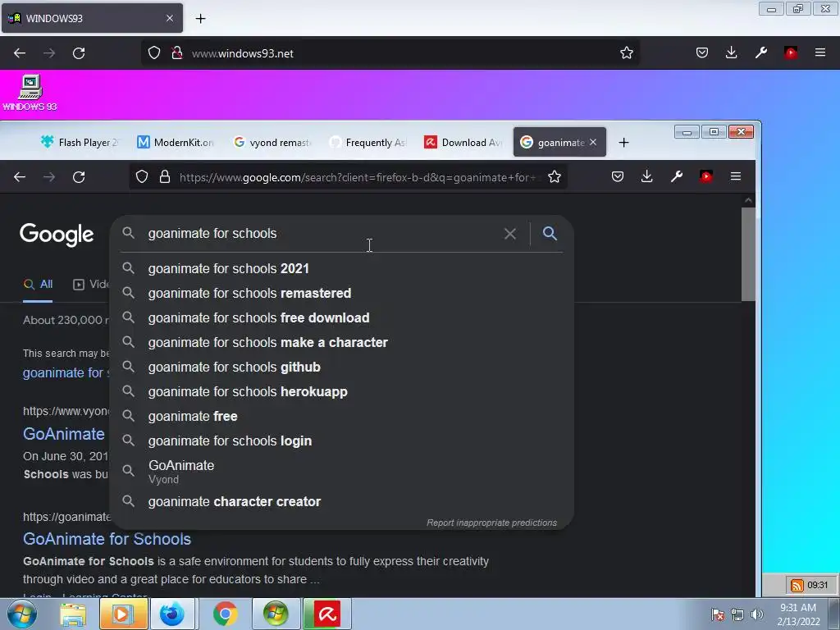The height and width of the screenshot is (630, 840).
Task: Reload the windows93.net page in outer browser
Action: click(x=79, y=53)
